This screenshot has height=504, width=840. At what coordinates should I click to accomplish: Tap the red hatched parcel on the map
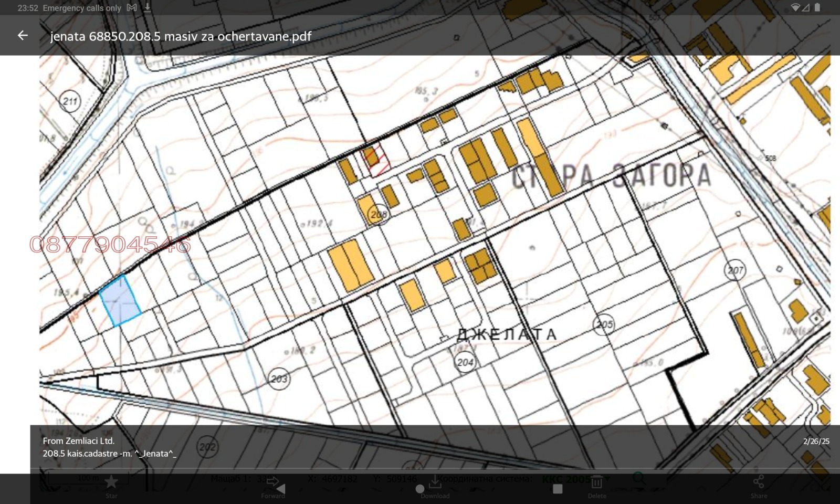[377, 160]
